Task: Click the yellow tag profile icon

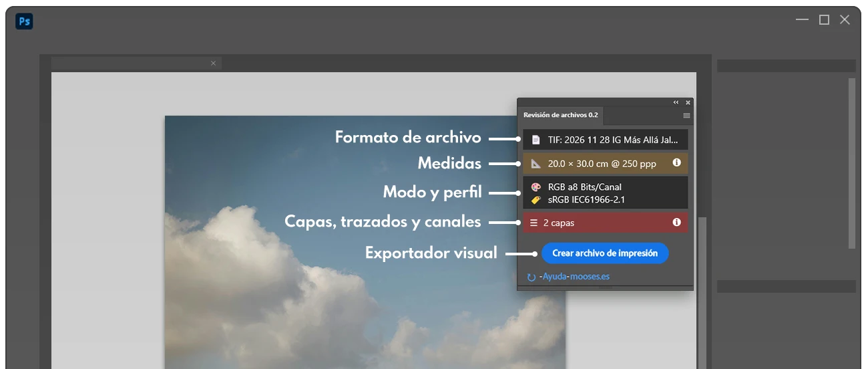Action: [535, 199]
